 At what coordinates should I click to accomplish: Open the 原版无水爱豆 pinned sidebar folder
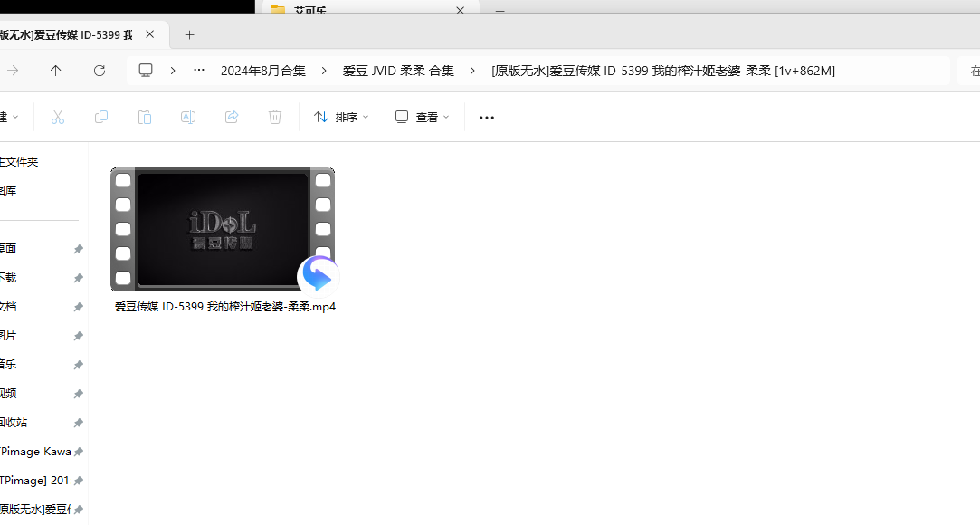(x=35, y=510)
